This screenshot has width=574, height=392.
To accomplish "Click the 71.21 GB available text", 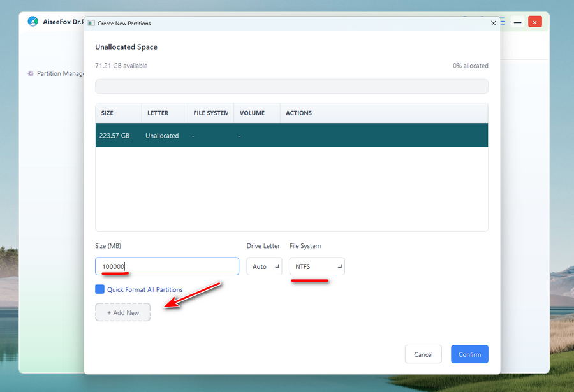I will point(121,66).
